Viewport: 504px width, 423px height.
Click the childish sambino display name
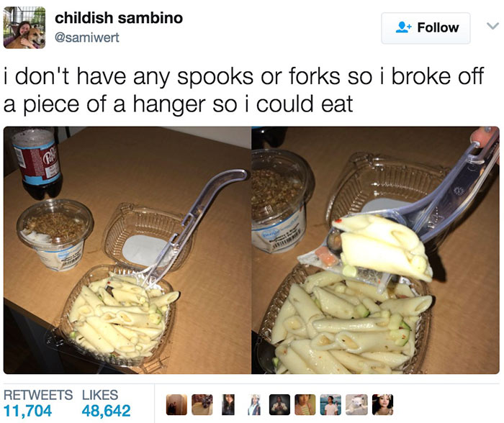tap(119, 18)
